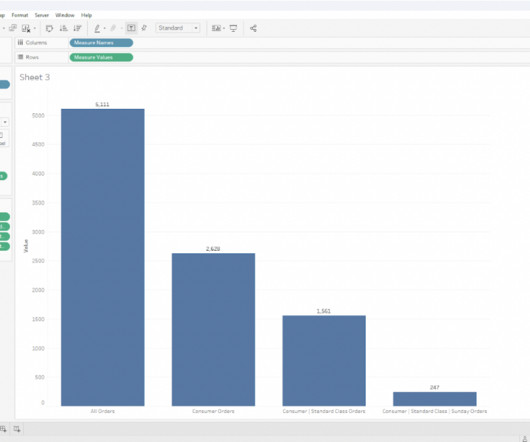Image resolution: width=530 pixels, height=442 pixels.
Task: Toggle Show mark labels button
Action: [x=131, y=28]
